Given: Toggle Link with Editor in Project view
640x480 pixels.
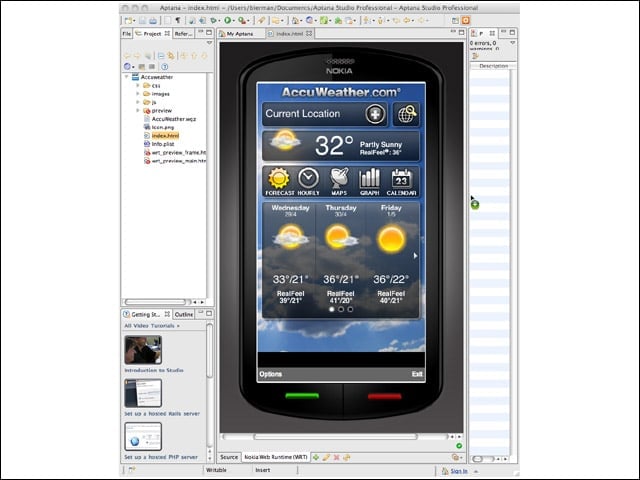Looking at the screenshot, I should tap(171, 56).
